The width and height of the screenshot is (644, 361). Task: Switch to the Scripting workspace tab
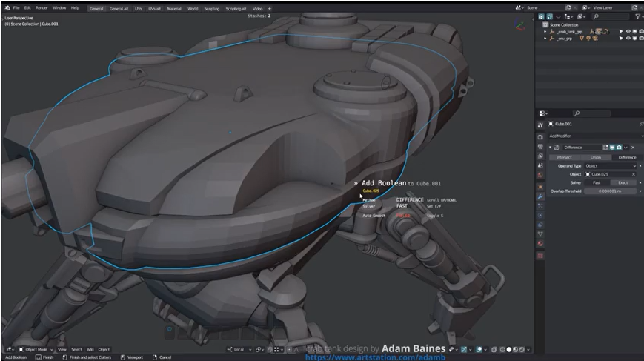(212, 9)
